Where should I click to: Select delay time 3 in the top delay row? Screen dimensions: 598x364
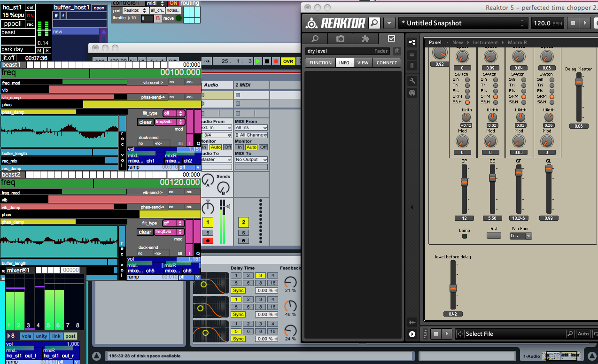tap(260, 276)
